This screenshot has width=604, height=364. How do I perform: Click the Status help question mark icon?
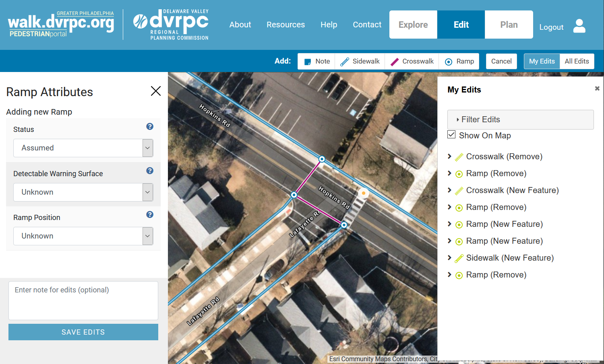click(150, 126)
